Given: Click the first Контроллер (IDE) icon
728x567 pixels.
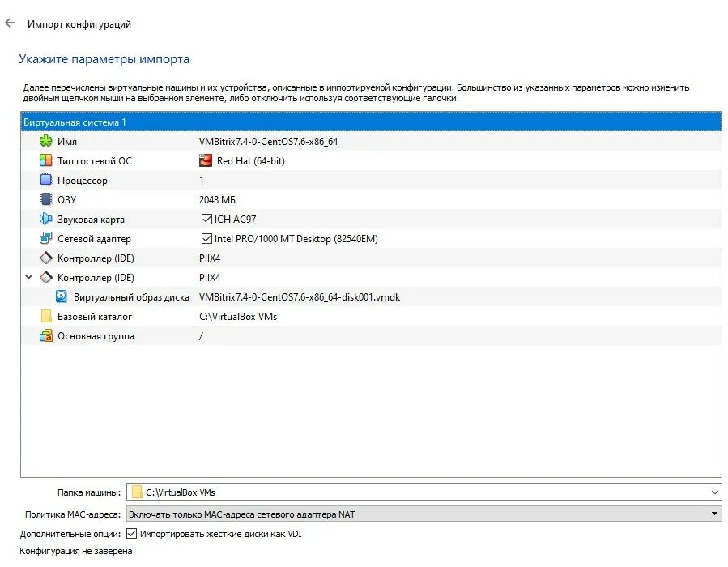Looking at the screenshot, I should click(45, 258).
